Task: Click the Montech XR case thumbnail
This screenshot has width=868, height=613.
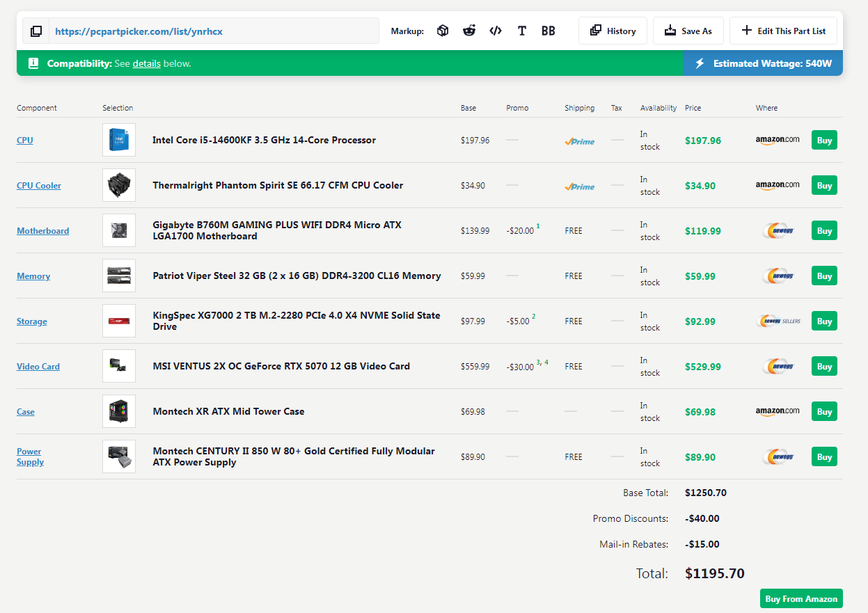Action: (119, 411)
